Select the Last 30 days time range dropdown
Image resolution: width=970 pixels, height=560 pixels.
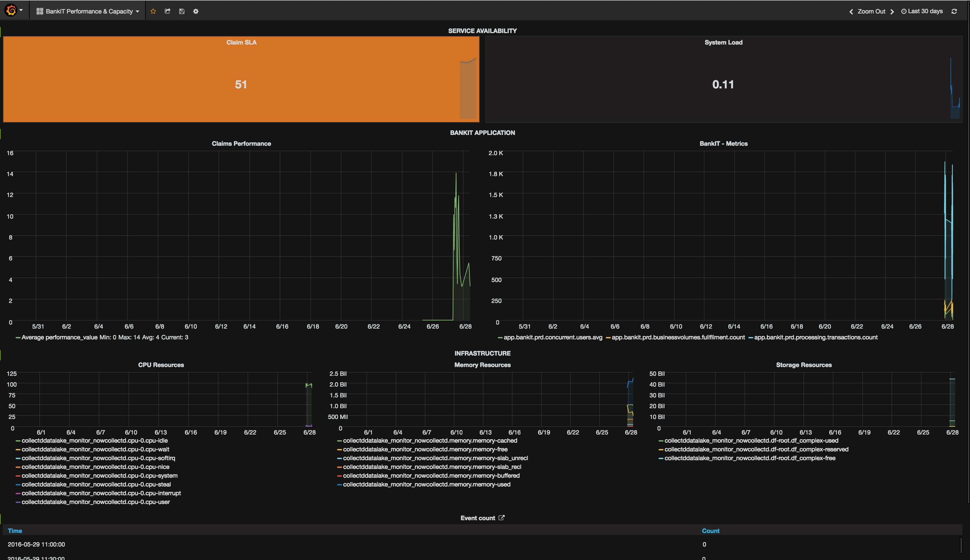(x=929, y=11)
